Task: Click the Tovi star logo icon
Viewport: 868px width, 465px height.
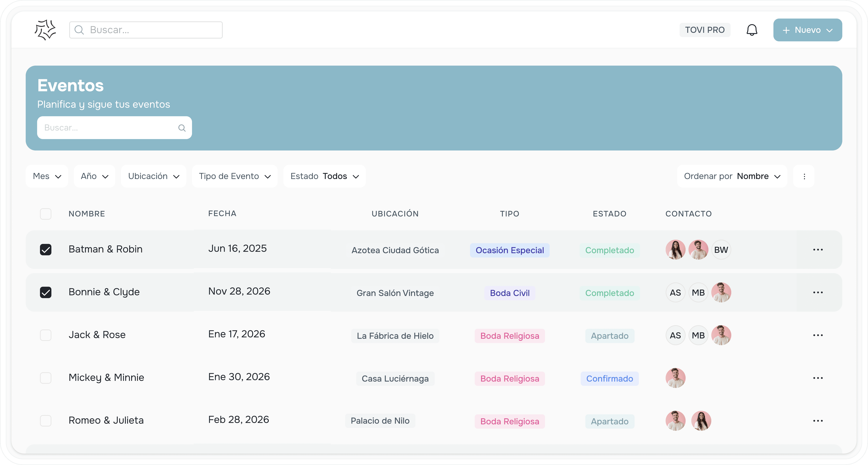Action: click(x=45, y=30)
